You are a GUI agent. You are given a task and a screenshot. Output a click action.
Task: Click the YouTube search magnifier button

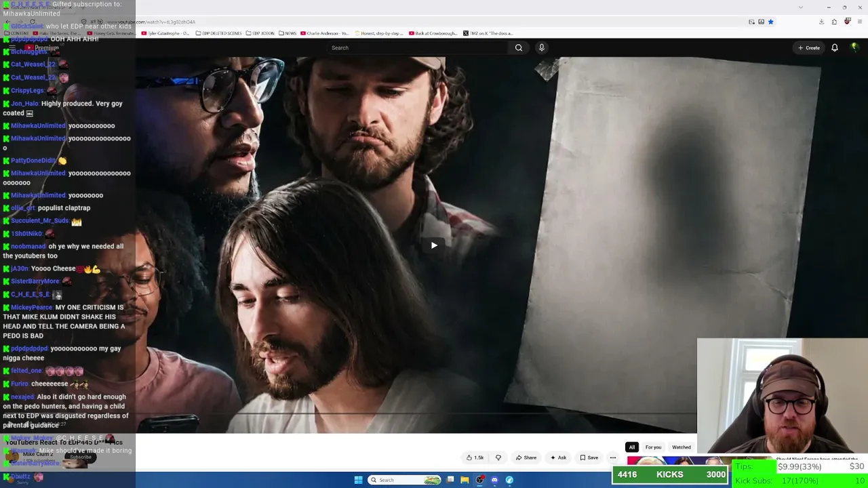click(519, 47)
